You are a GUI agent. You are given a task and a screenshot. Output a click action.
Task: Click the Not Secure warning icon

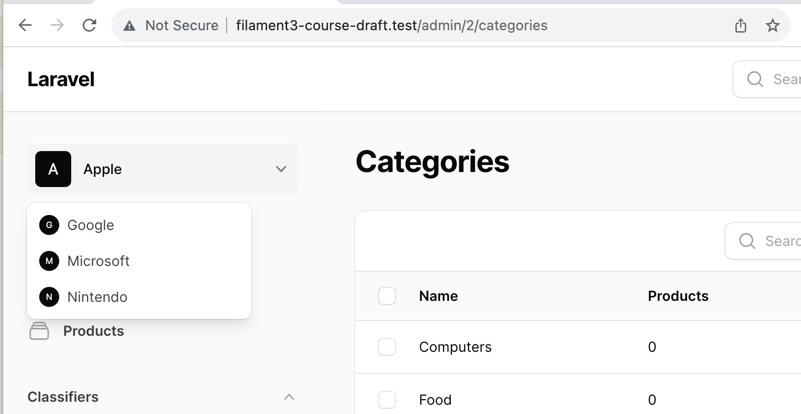tap(129, 26)
